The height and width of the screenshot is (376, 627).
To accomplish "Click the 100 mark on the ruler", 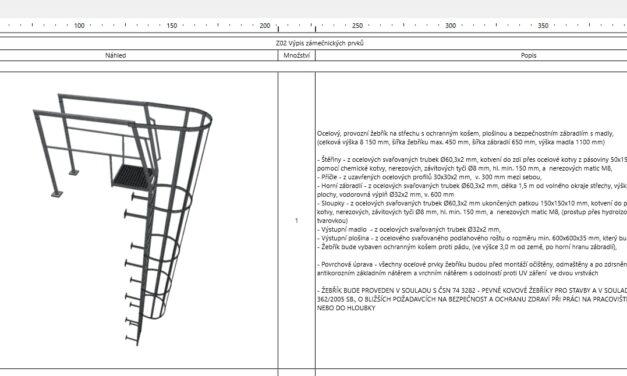I will (x=79, y=26).
